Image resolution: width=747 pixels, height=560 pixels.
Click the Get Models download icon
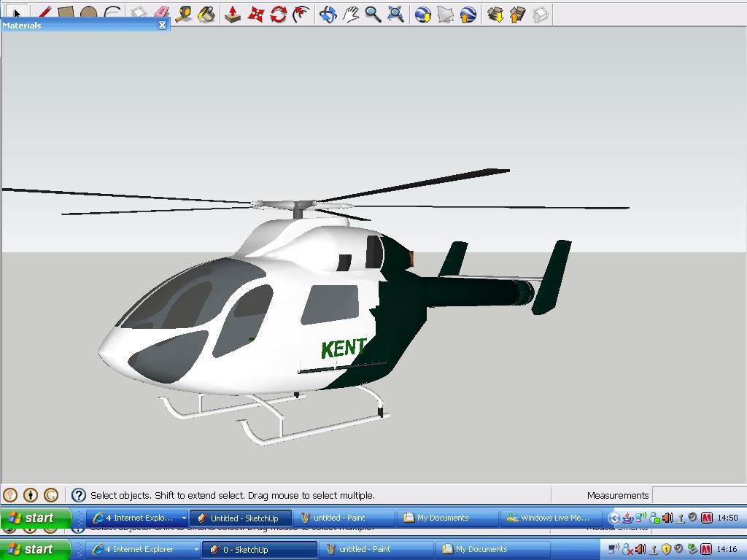[x=495, y=15]
